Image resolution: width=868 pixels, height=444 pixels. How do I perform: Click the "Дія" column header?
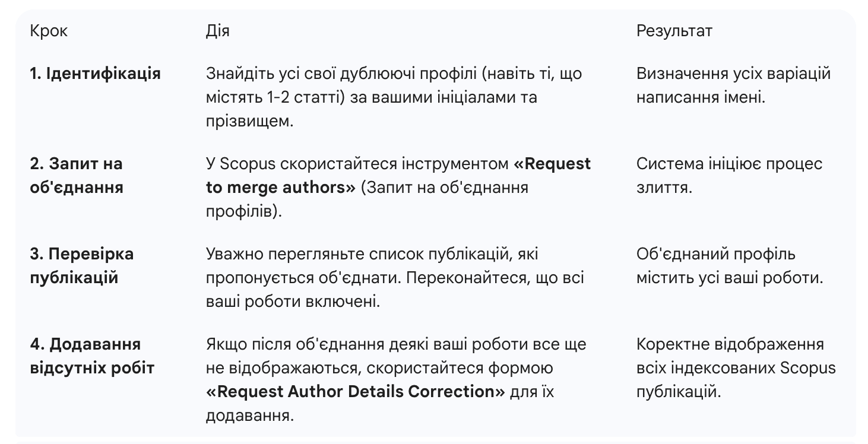pos(217,31)
